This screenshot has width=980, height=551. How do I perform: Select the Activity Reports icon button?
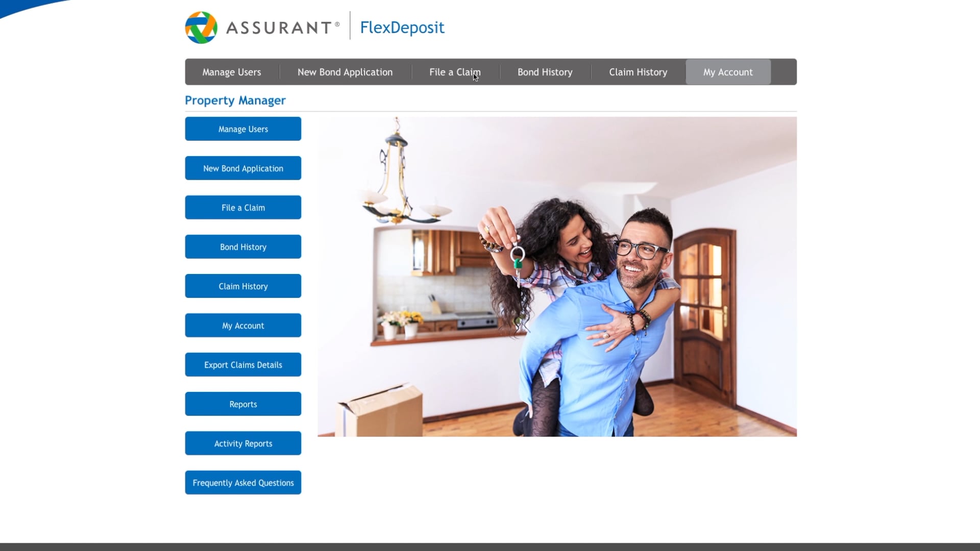(243, 443)
